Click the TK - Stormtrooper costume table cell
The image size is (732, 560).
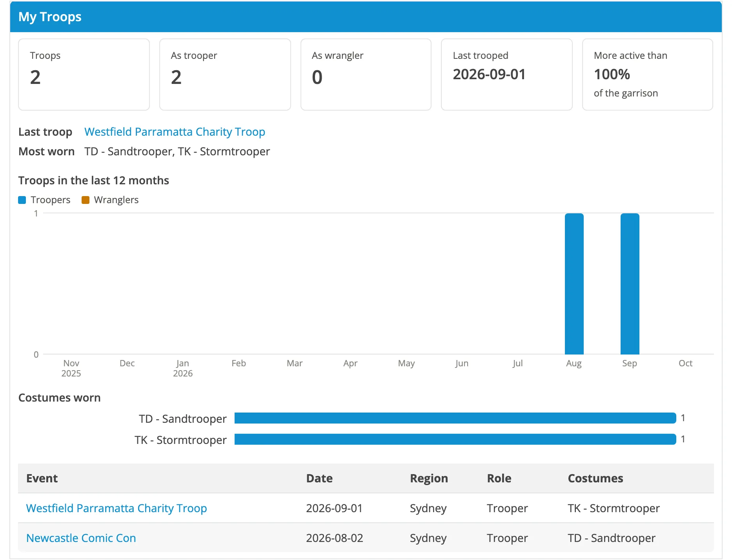pos(614,508)
